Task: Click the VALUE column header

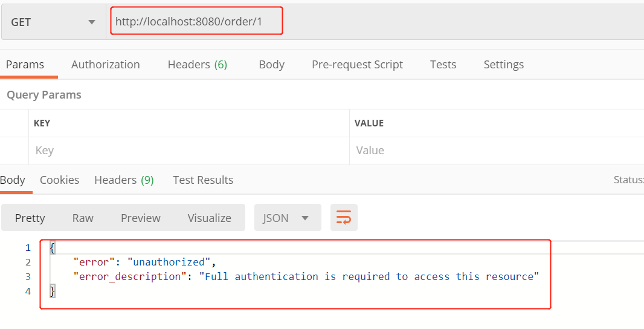Action: (370, 123)
